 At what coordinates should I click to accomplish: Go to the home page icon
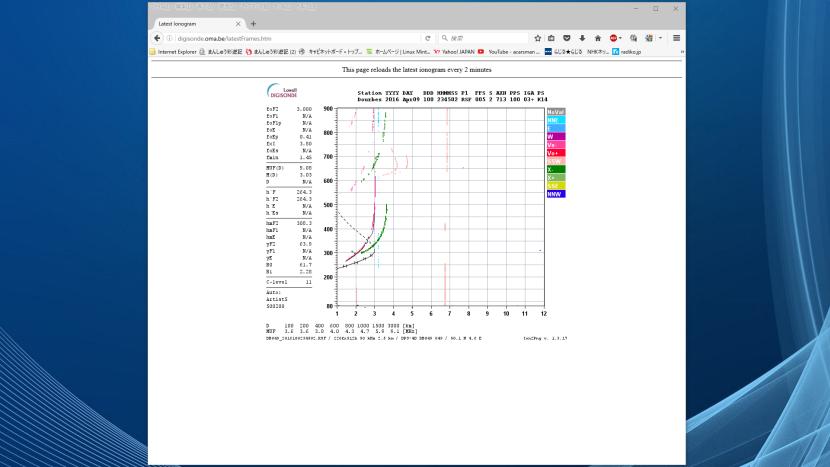coord(597,38)
